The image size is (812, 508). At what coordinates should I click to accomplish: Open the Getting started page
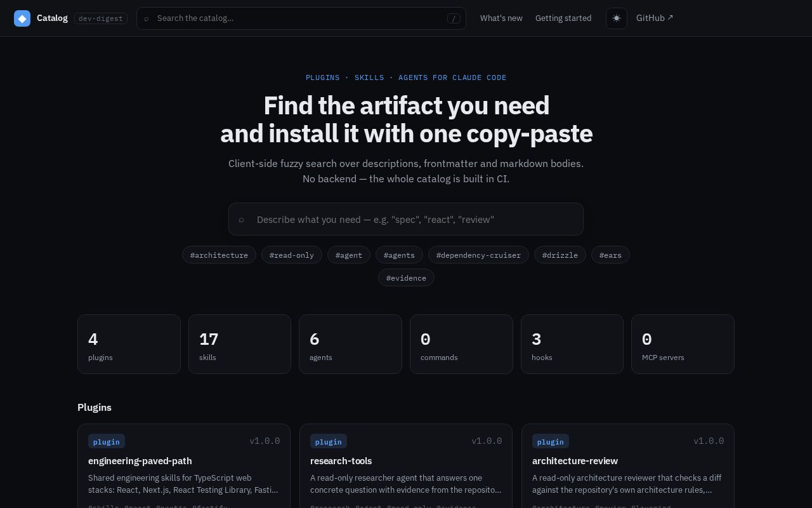click(x=563, y=18)
